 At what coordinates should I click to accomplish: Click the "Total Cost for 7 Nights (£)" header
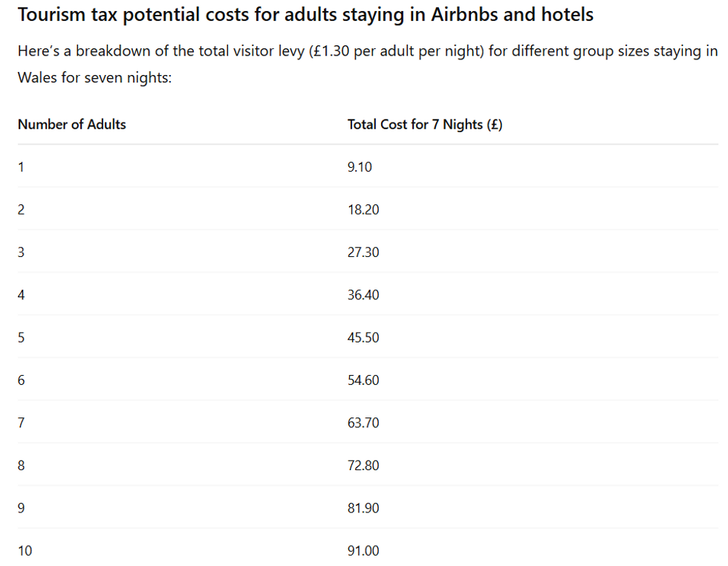point(424,125)
